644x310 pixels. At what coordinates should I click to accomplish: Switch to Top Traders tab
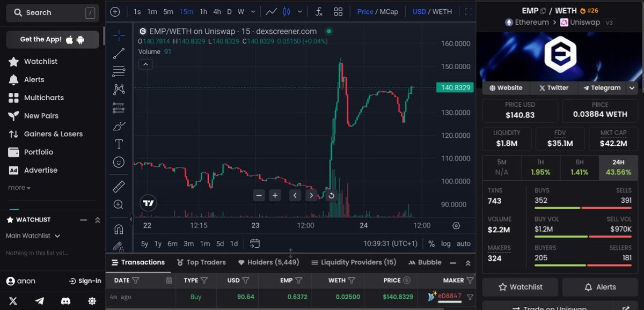pos(201,262)
